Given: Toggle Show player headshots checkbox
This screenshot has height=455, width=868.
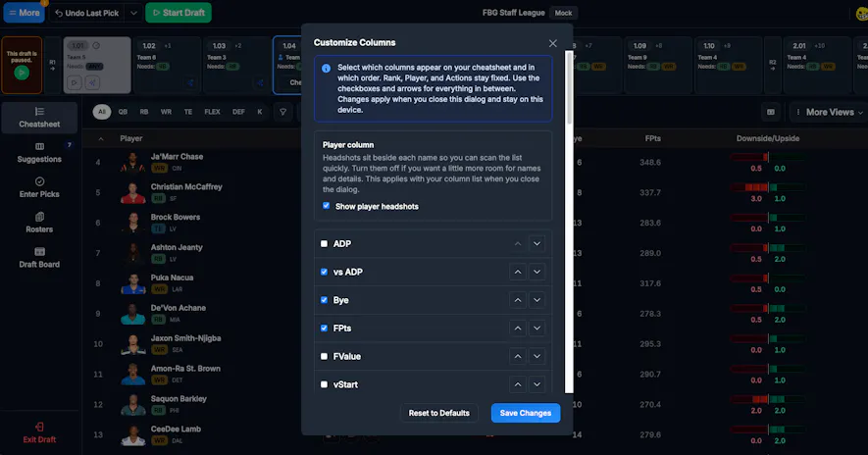Looking at the screenshot, I should pos(326,205).
